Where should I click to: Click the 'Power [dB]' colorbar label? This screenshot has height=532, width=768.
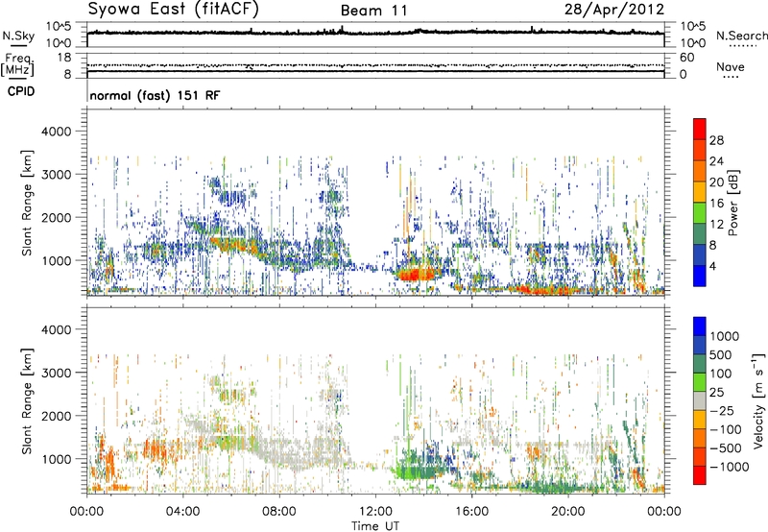tap(732, 203)
